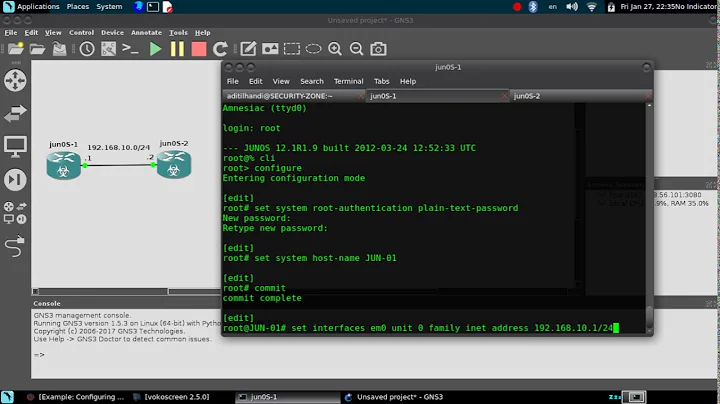This screenshot has width=720, height=404.
Task: Start all devices with green play button
Action: (x=156, y=49)
